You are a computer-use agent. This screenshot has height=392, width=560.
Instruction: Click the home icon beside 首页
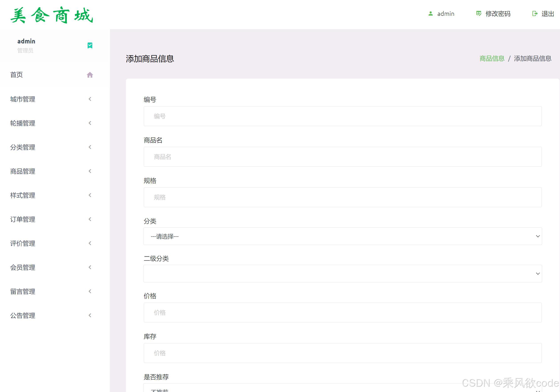[90, 75]
